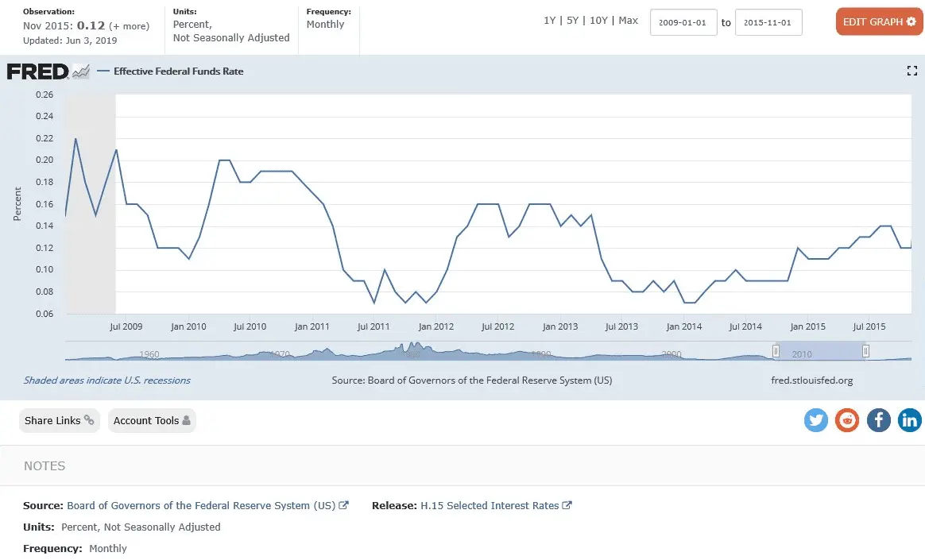Share the graph on LinkedIn
Viewport: 925px width, 560px height.
point(909,420)
